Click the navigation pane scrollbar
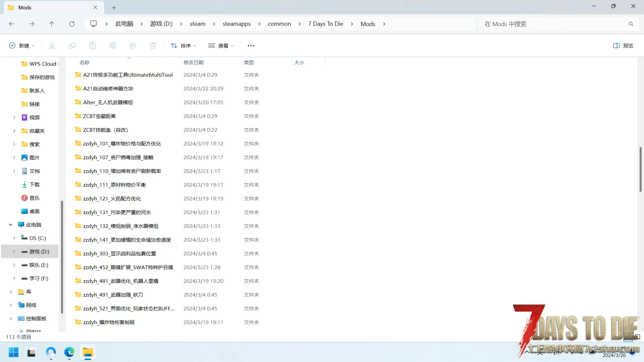Image resolution: width=644 pixels, height=362 pixels. (x=62, y=257)
